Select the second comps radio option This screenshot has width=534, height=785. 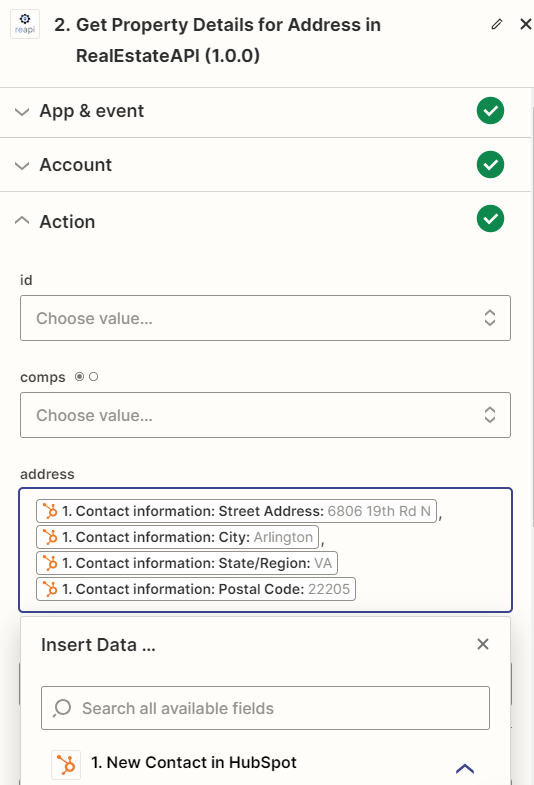[94, 376]
